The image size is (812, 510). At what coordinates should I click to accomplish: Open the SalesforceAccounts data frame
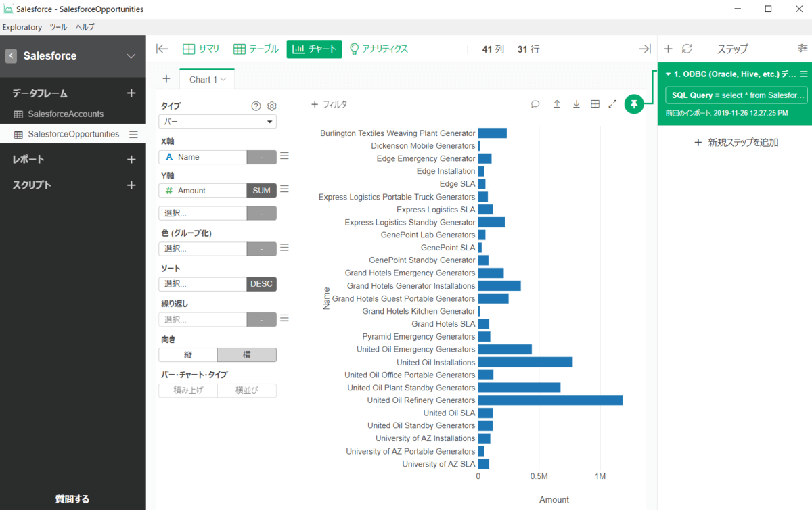tap(66, 114)
